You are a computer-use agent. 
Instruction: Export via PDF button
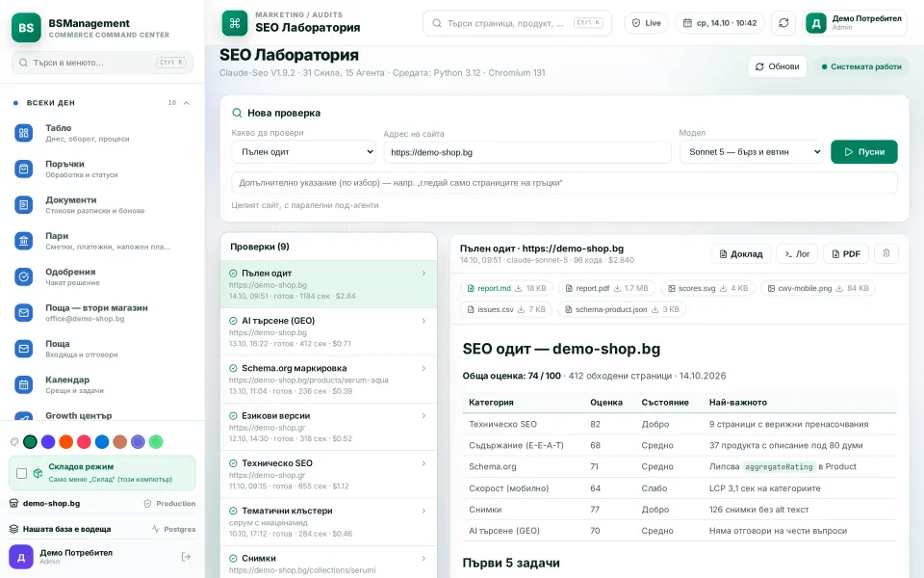pos(846,253)
